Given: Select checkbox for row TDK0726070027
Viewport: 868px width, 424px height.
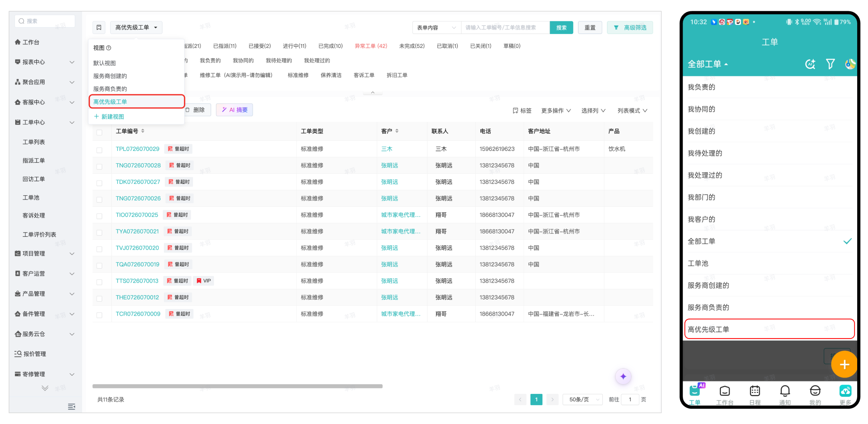Looking at the screenshot, I should (99, 183).
